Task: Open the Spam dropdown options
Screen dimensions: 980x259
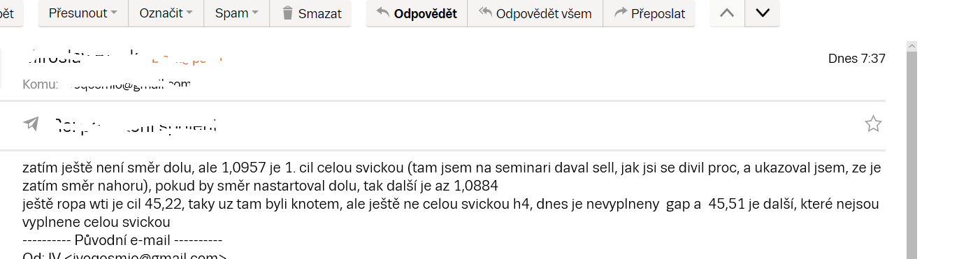Action: click(x=237, y=13)
